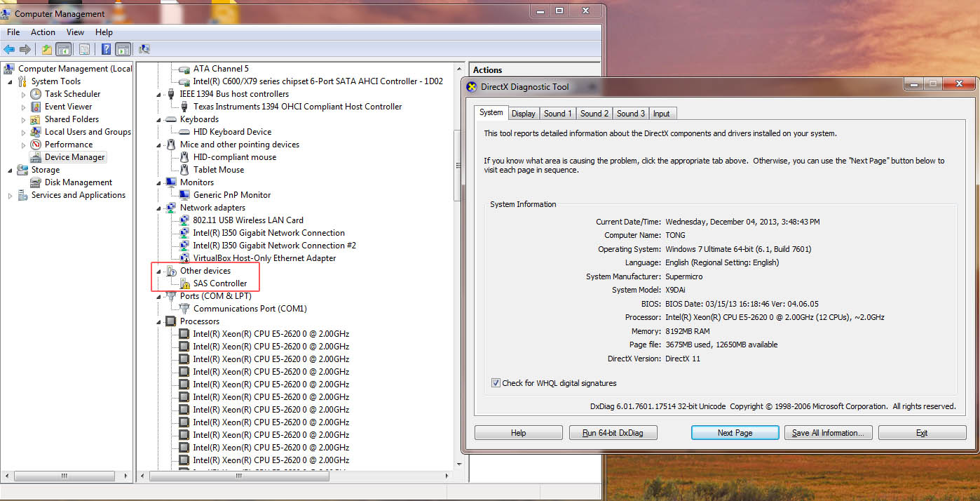Click Texas Instruments 1394 controller icon

tap(184, 107)
